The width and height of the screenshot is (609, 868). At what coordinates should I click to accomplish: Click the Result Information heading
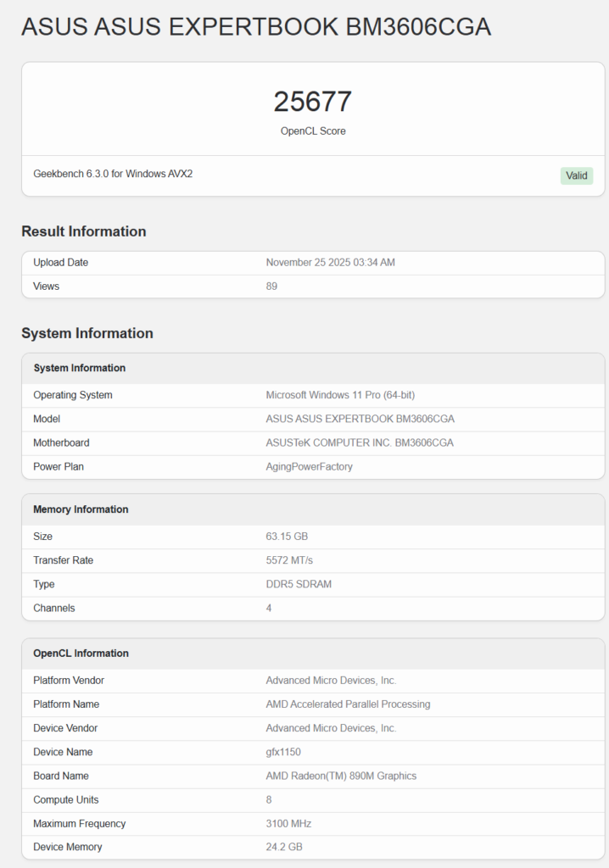tap(83, 231)
